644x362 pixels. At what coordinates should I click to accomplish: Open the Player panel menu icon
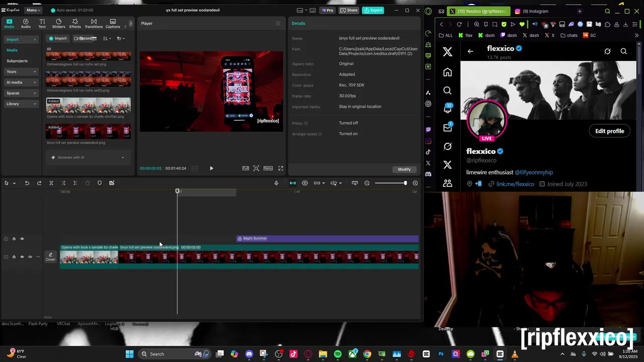click(278, 23)
